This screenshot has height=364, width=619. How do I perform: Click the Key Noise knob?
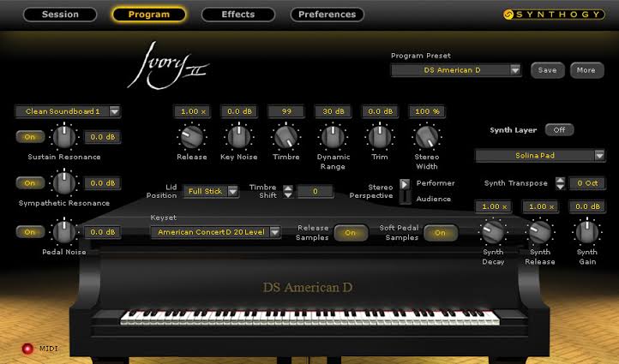click(x=239, y=137)
